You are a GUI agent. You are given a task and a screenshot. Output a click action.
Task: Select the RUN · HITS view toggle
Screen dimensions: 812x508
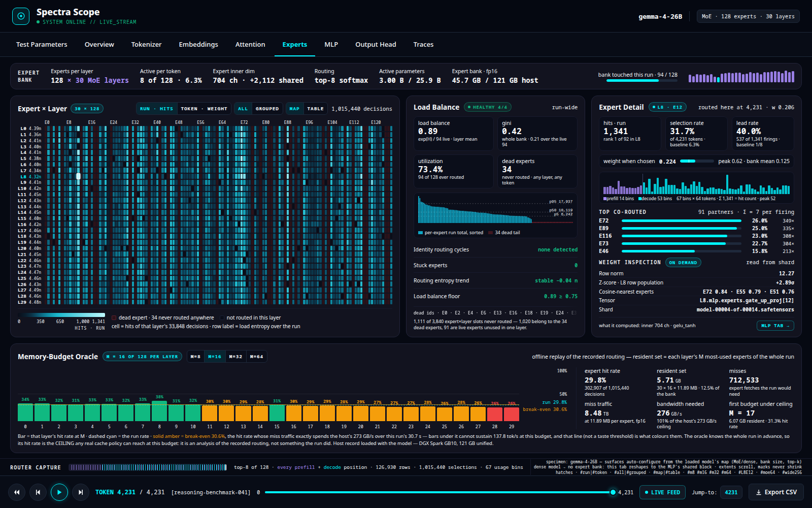156,109
